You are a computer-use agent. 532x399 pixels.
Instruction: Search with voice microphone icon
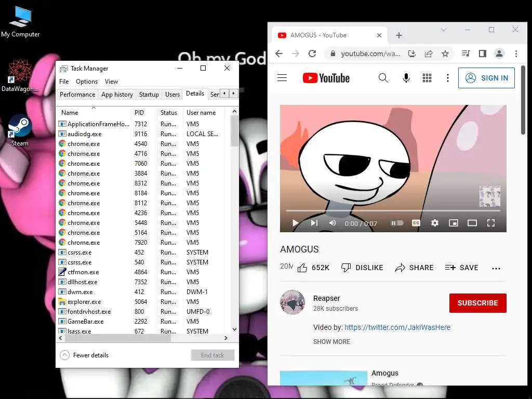[x=406, y=78]
